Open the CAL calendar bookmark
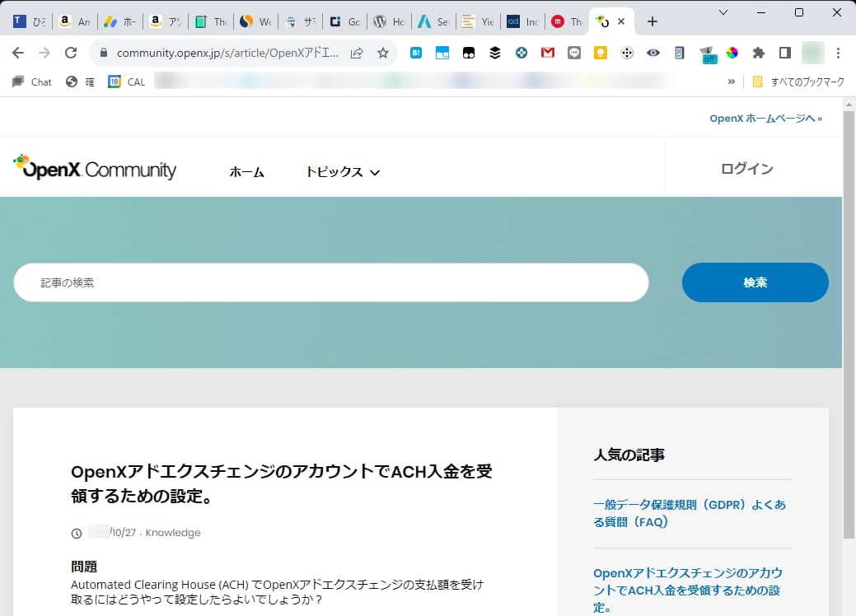856x616 pixels. pos(127,82)
